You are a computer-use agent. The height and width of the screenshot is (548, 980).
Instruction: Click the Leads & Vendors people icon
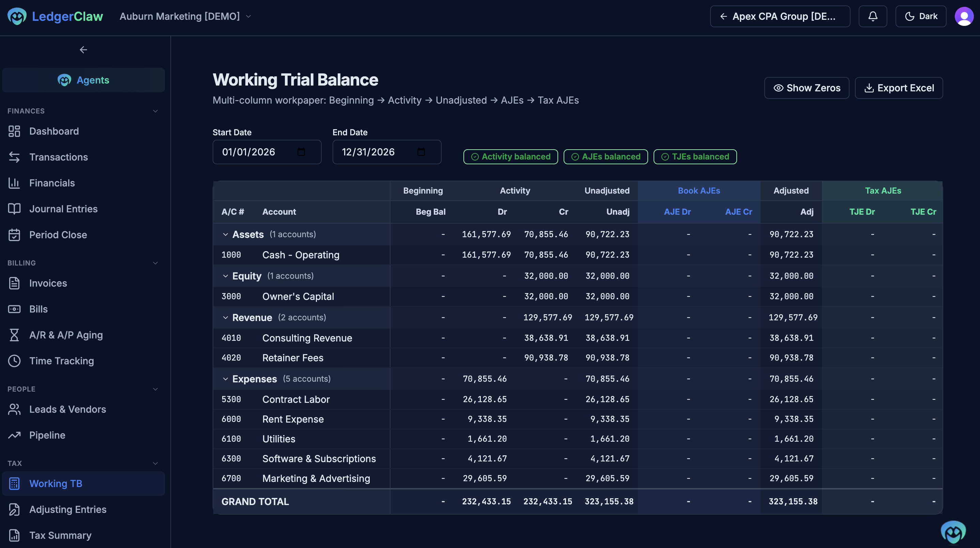[14, 409]
